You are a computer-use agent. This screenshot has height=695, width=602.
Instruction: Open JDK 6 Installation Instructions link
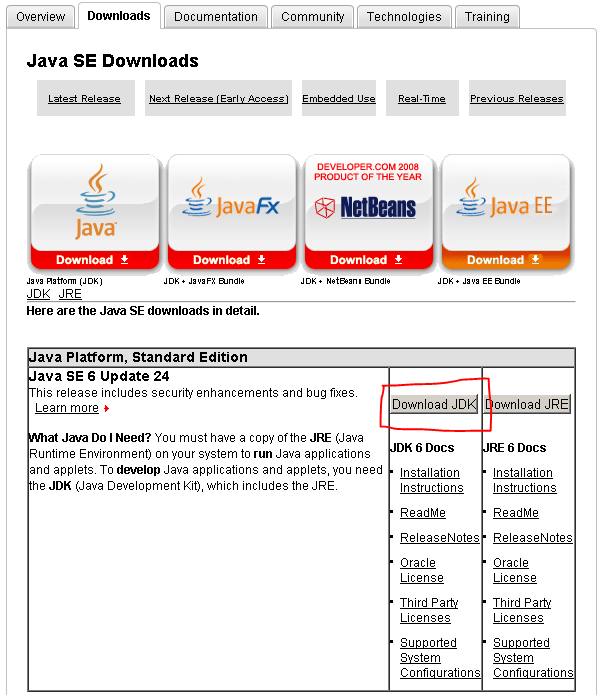[432, 480]
